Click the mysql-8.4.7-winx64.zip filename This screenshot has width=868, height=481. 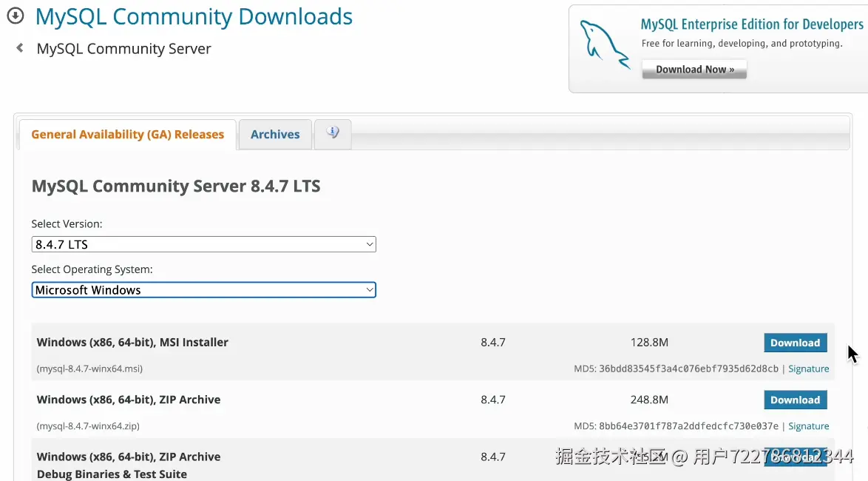[88, 426]
